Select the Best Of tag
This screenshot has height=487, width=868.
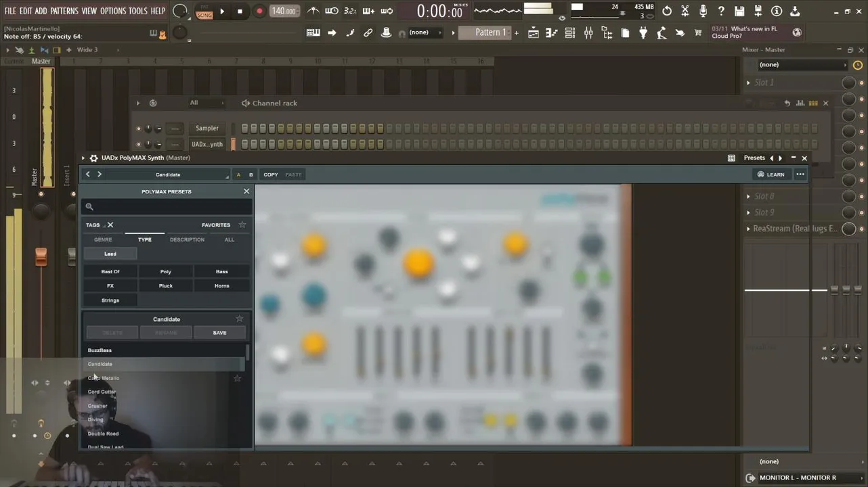click(x=110, y=271)
